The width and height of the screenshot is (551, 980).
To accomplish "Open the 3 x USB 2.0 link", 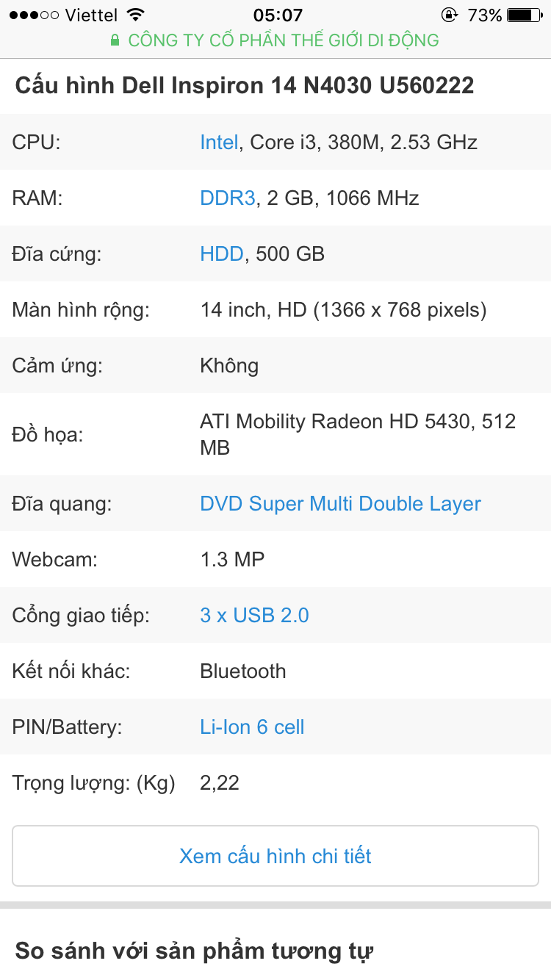I will [x=254, y=616].
